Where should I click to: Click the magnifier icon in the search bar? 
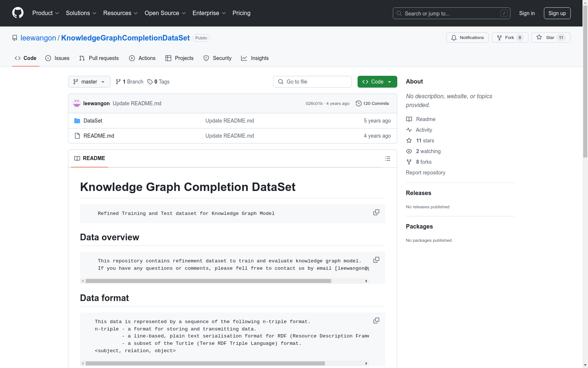pyautogui.click(x=399, y=13)
